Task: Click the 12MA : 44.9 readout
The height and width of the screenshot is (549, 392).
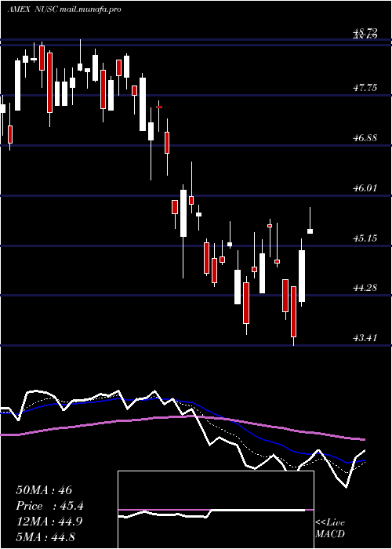Action: coord(49,522)
